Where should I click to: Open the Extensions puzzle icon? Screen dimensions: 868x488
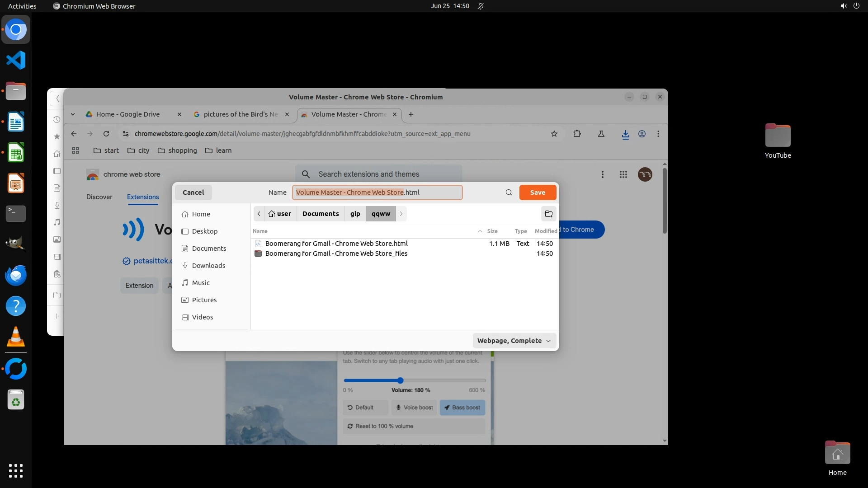coord(577,134)
